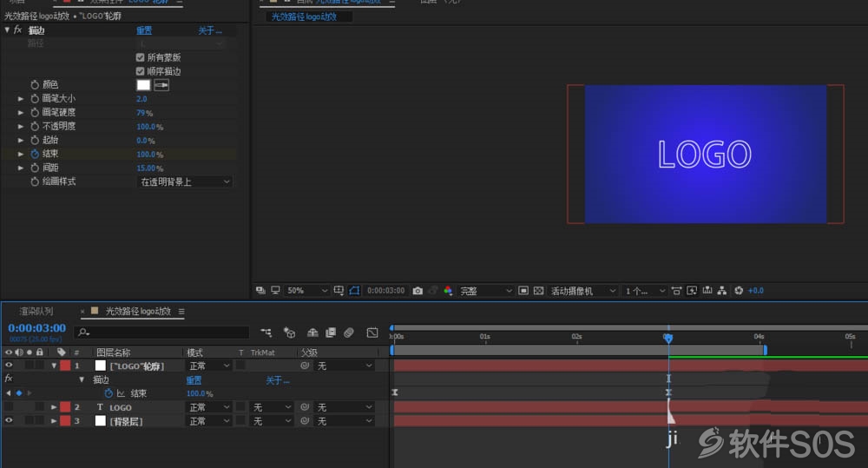Toggle stopwatch for 颜色 property

(x=35, y=85)
